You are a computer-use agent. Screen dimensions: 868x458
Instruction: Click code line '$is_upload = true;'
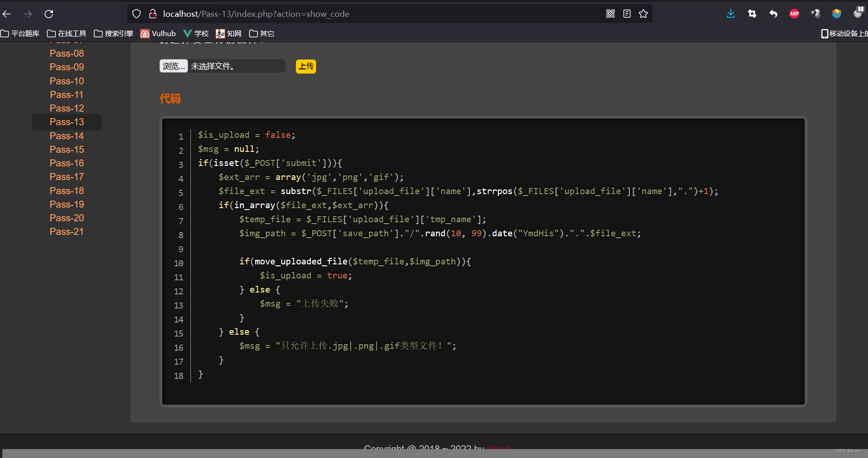(x=306, y=276)
